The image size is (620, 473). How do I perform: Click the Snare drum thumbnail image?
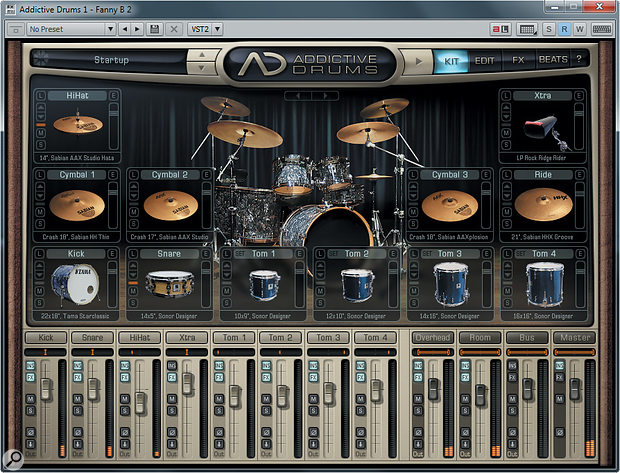(x=169, y=283)
